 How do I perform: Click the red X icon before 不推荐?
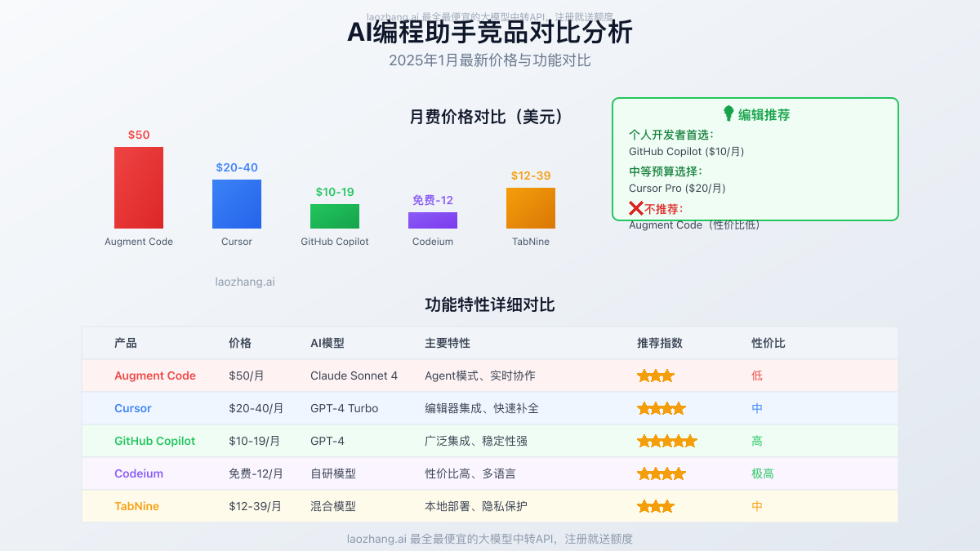pos(636,208)
